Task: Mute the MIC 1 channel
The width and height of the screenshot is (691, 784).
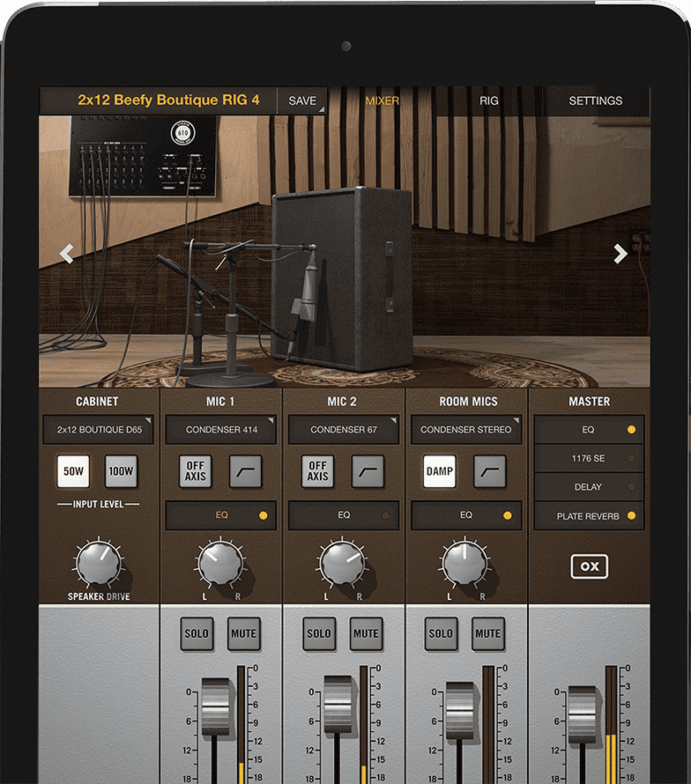Action: point(243,633)
